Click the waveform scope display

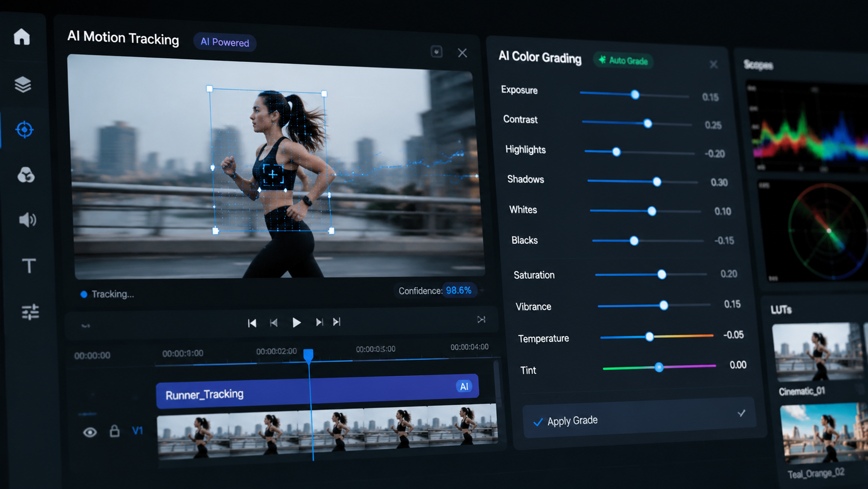[807, 127]
